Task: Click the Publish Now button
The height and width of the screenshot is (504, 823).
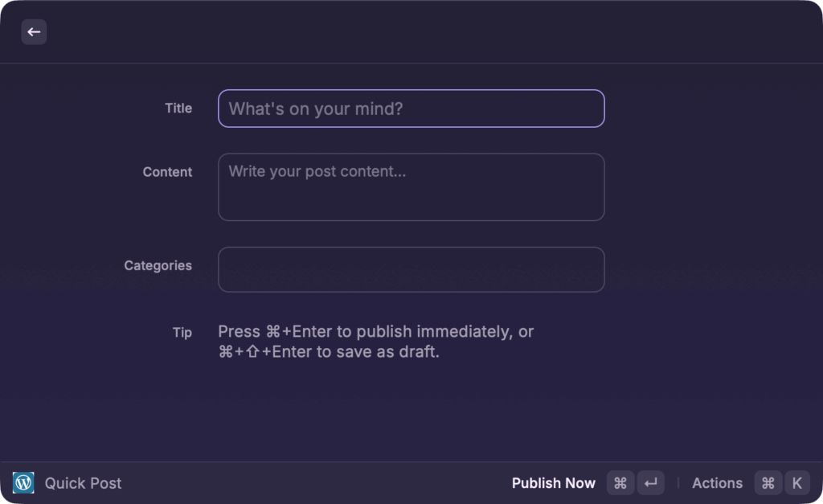Action: click(554, 482)
